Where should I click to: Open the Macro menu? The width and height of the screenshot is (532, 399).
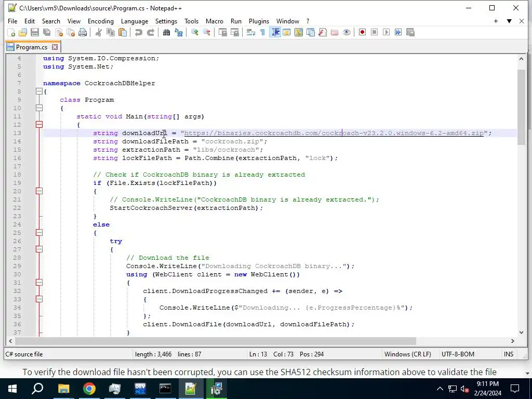tap(215, 21)
